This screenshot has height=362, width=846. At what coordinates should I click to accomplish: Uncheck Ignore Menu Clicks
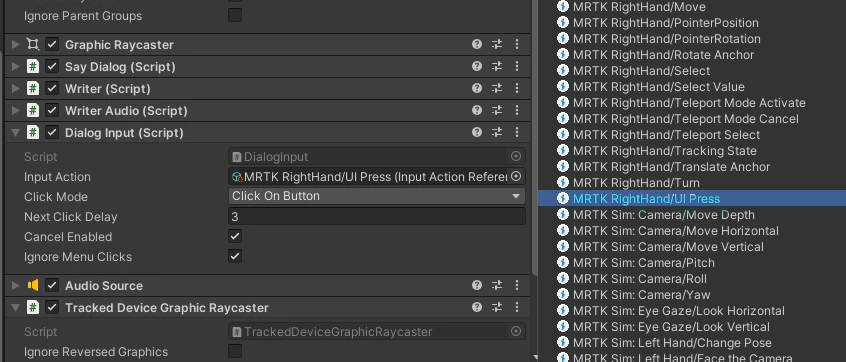coord(235,256)
